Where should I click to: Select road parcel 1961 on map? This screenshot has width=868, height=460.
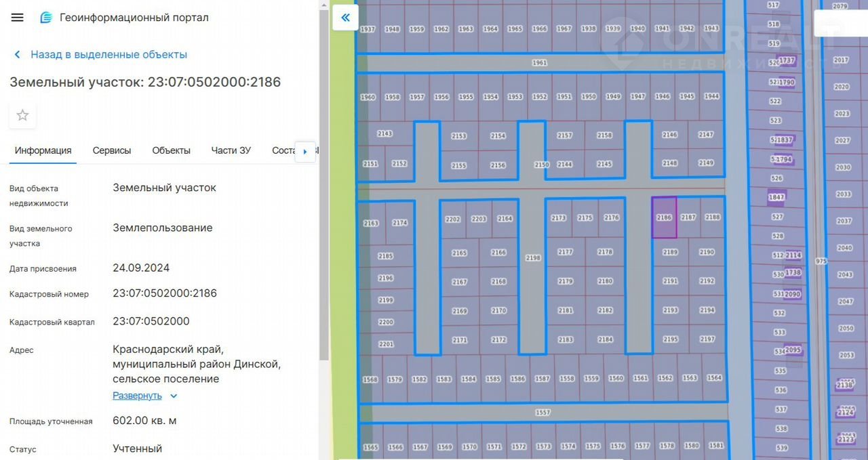(540, 63)
